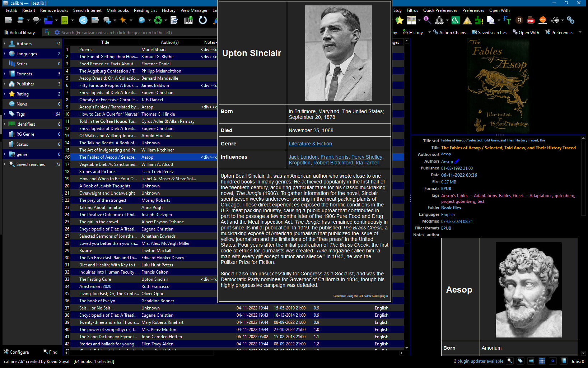Open the View Manager menu
This screenshot has width=588, height=368.
tap(194, 10)
